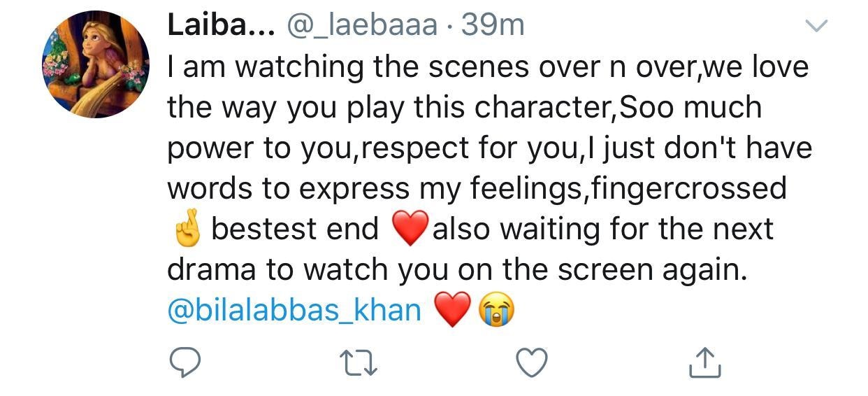This screenshot has height=396, width=868.
Task: Click the reply speech bubble icon
Action: tap(185, 362)
